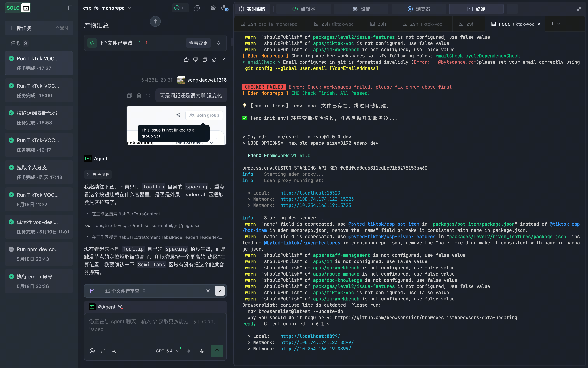Switch to the 编辑器 tab
The height and width of the screenshot is (368, 588).
click(x=304, y=9)
